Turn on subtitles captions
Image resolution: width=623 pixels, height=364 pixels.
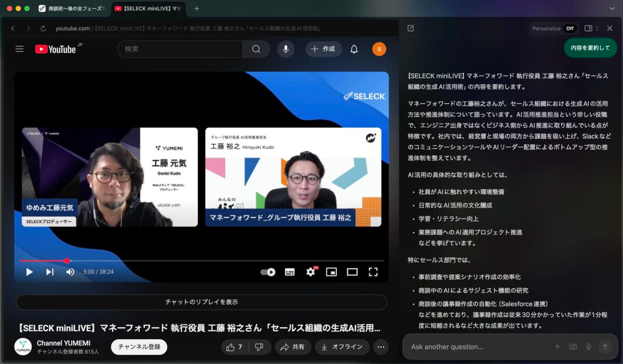(x=290, y=272)
